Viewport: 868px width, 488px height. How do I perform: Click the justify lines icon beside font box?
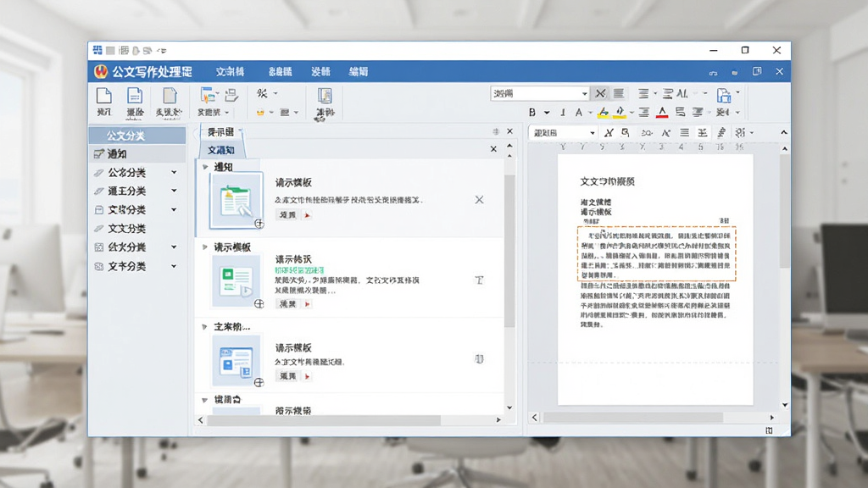point(618,93)
